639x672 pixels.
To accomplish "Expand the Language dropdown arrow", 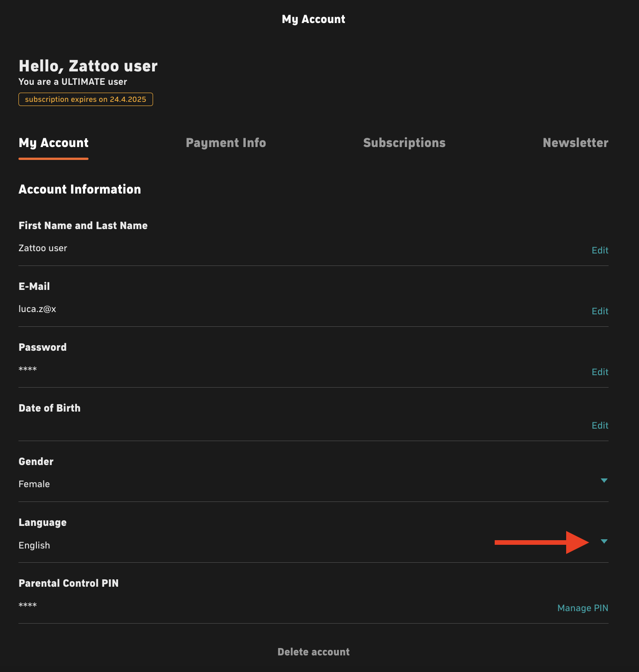I will [604, 542].
